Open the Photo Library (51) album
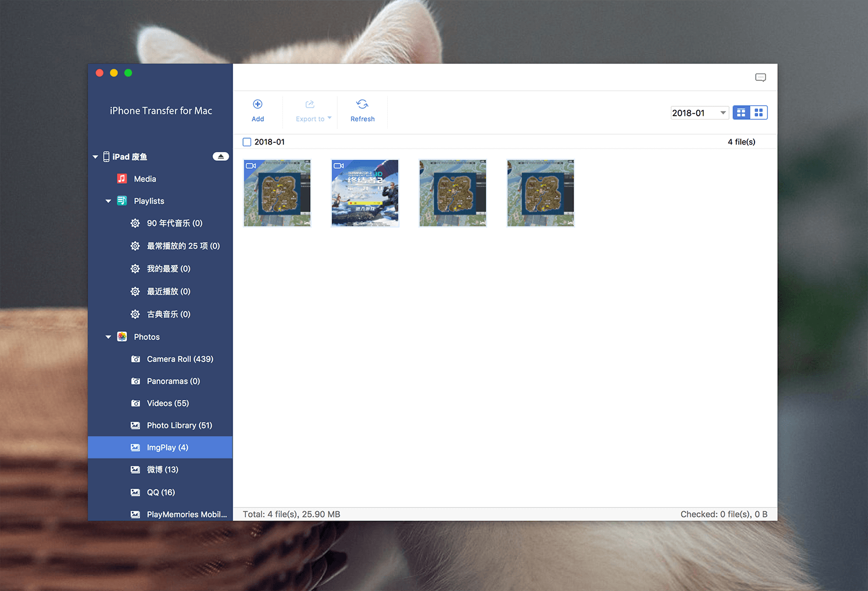 (x=160, y=425)
